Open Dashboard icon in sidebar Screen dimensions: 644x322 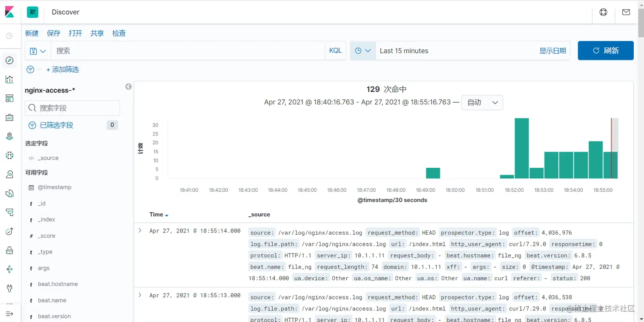[9, 98]
